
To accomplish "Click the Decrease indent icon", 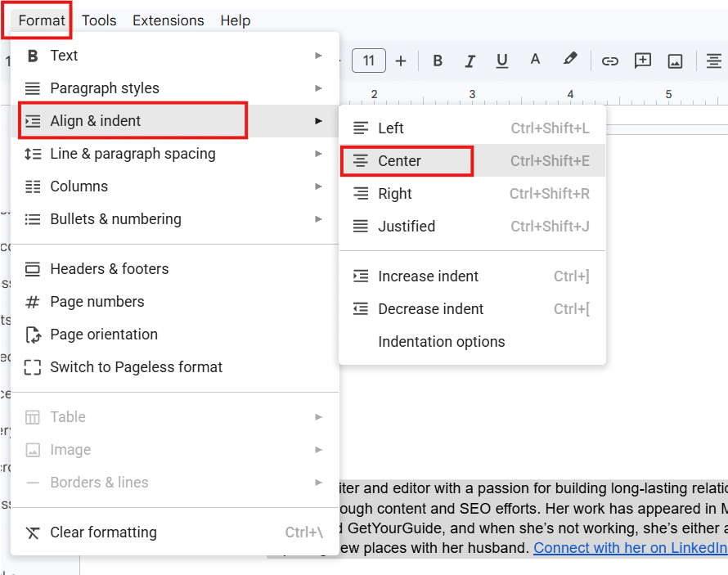I will coord(360,308).
